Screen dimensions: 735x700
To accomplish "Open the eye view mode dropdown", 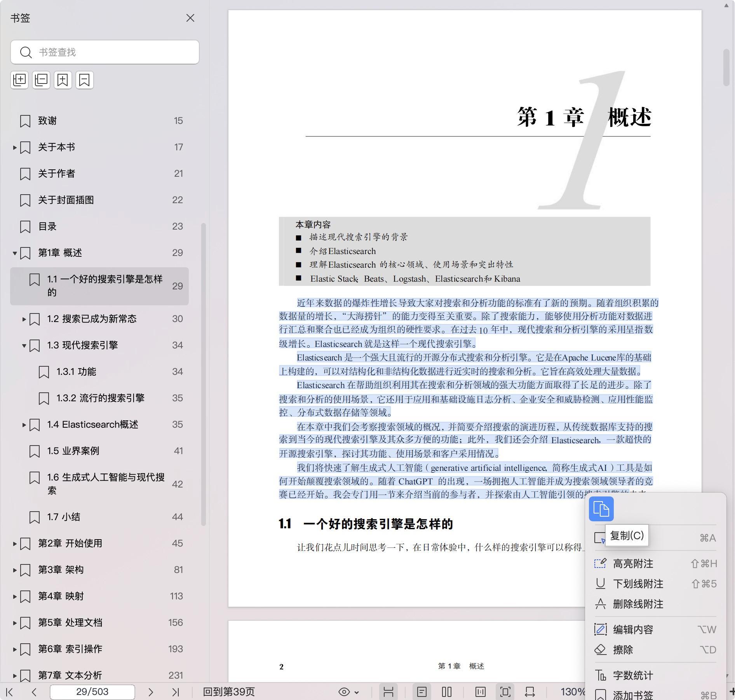I will (x=348, y=692).
